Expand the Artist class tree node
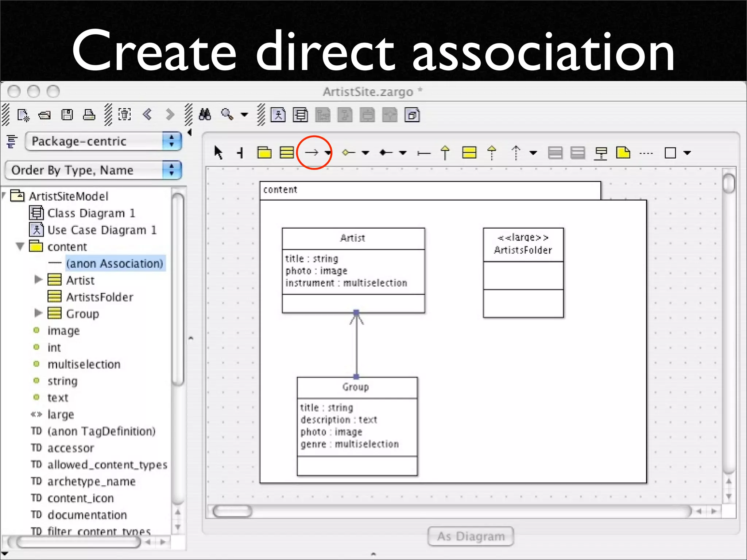 click(x=38, y=280)
